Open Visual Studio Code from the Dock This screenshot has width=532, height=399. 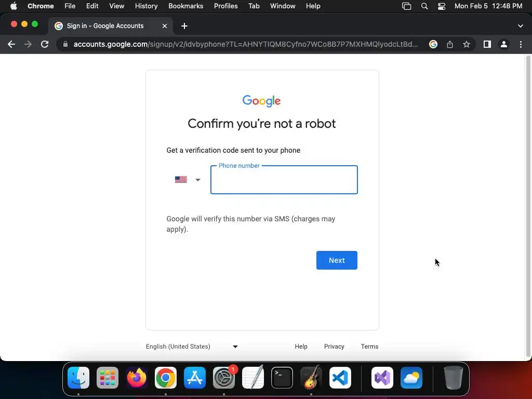(340, 378)
